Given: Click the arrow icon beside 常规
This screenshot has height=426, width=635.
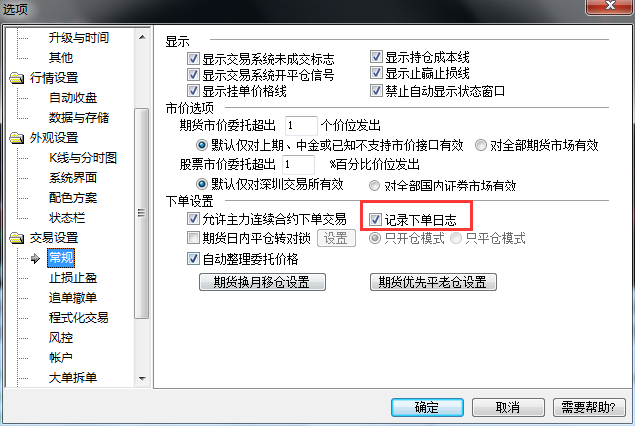Looking at the screenshot, I should 35,258.
